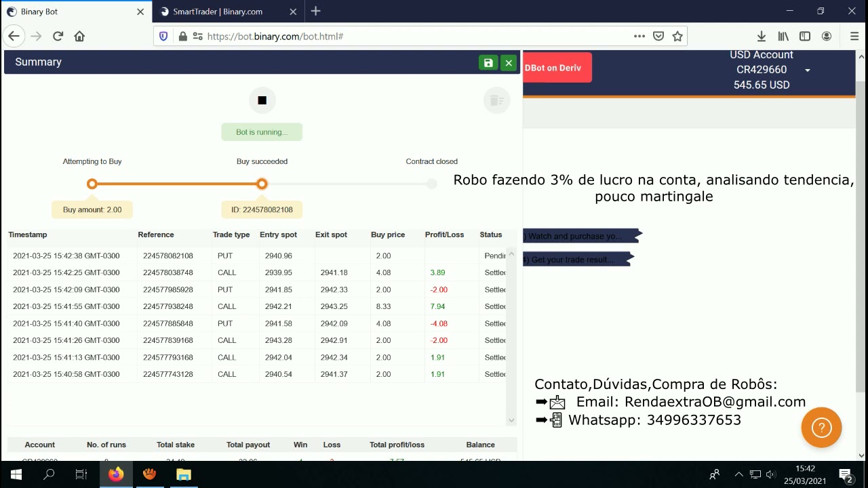Screen dimensions: 868x488
Task: Open File Explorer from the taskbar
Action: click(x=184, y=474)
